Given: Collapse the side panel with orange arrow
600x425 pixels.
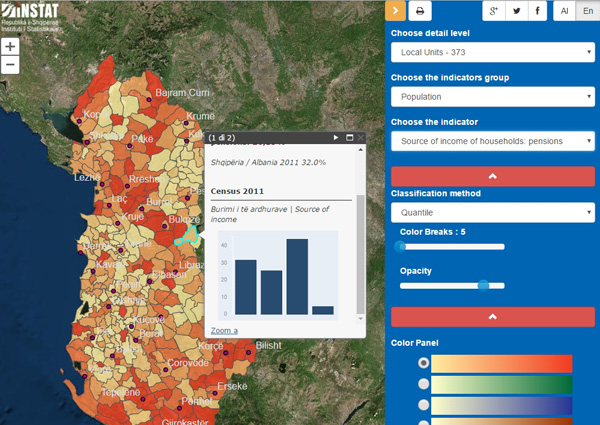Looking at the screenshot, I should pyautogui.click(x=395, y=11).
